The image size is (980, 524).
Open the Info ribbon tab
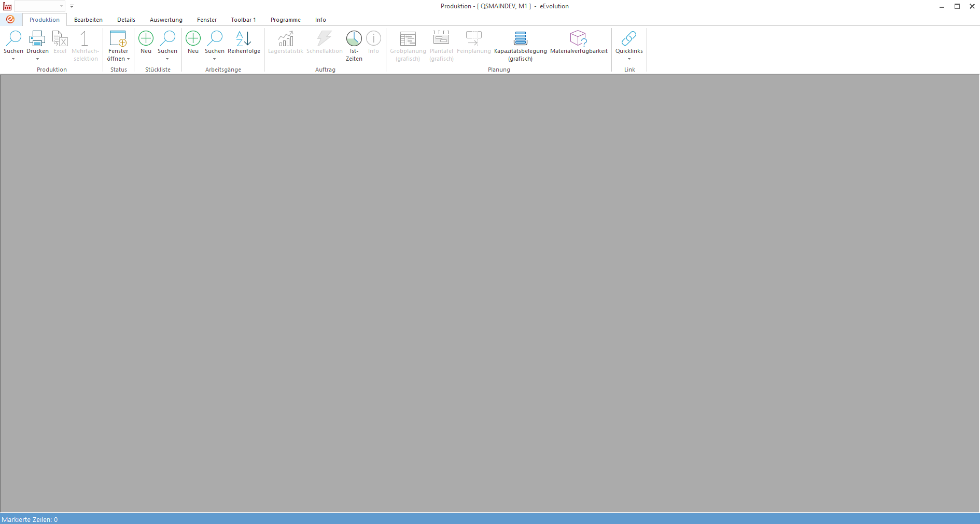click(x=320, y=20)
